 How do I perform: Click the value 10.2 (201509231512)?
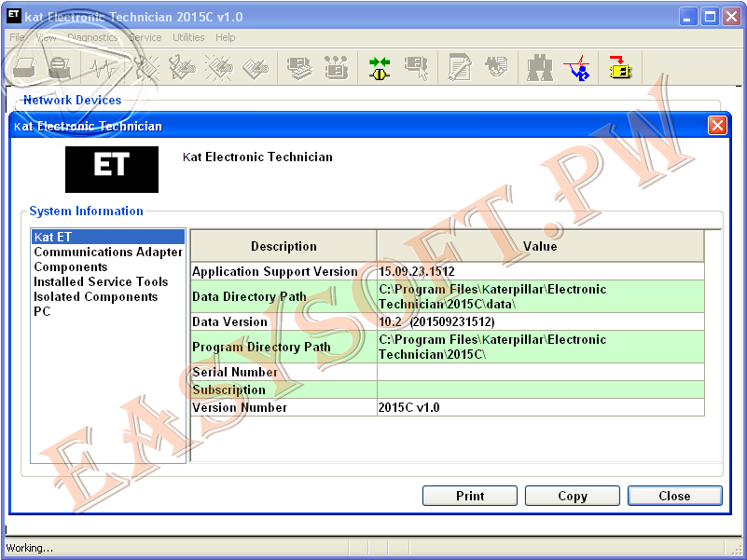436,321
